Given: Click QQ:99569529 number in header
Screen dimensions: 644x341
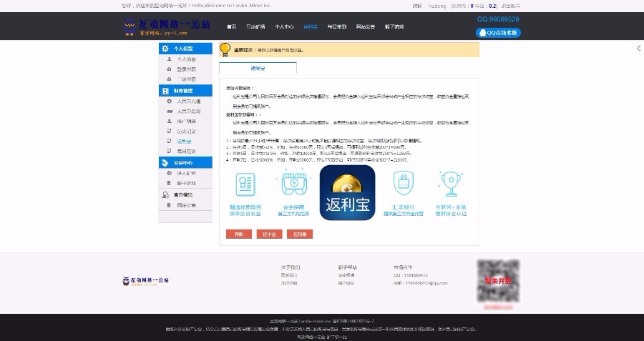Looking at the screenshot, I should [498, 19].
